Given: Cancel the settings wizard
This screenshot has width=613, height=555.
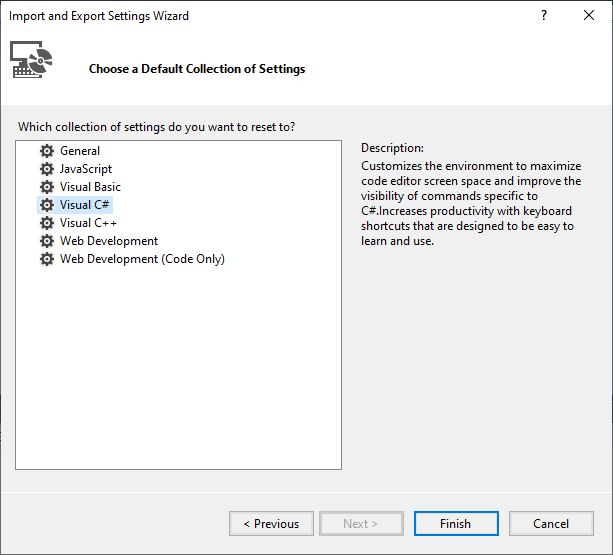Looking at the screenshot, I should [x=551, y=523].
